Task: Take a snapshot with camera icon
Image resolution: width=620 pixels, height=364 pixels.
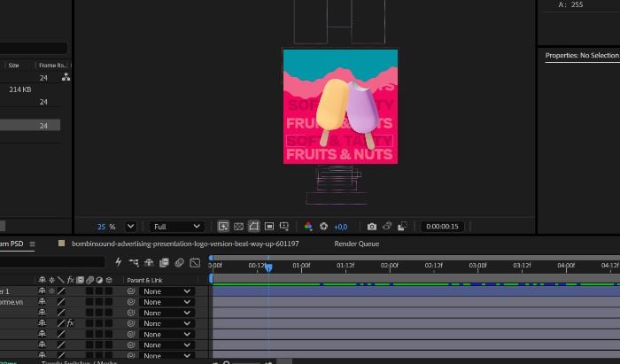Action: tap(372, 227)
